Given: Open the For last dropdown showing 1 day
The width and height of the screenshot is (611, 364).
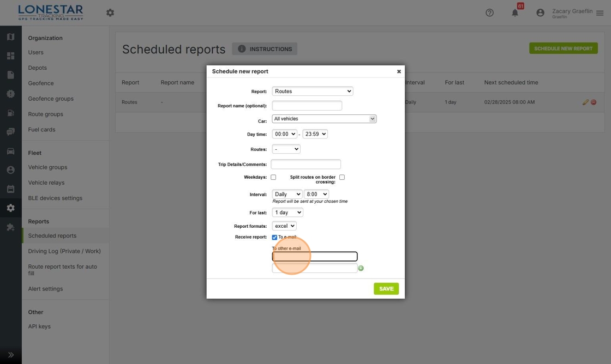Looking at the screenshot, I should (287, 212).
